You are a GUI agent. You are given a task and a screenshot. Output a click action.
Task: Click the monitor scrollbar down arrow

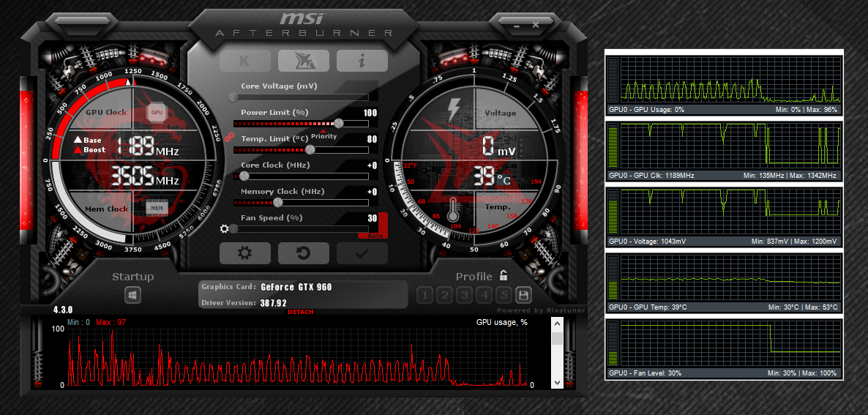(557, 382)
